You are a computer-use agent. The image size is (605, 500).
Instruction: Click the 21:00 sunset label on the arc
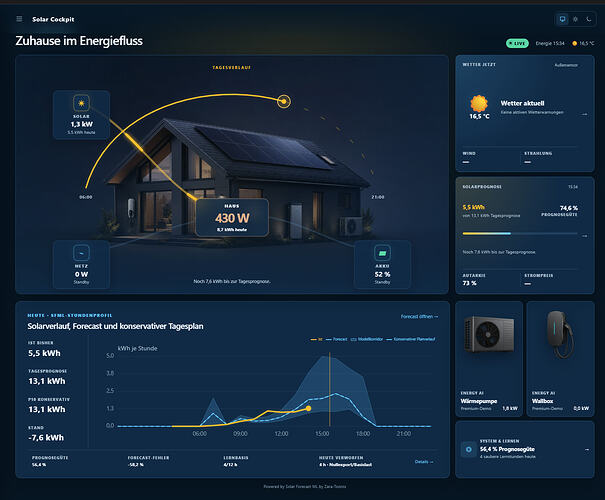click(378, 197)
